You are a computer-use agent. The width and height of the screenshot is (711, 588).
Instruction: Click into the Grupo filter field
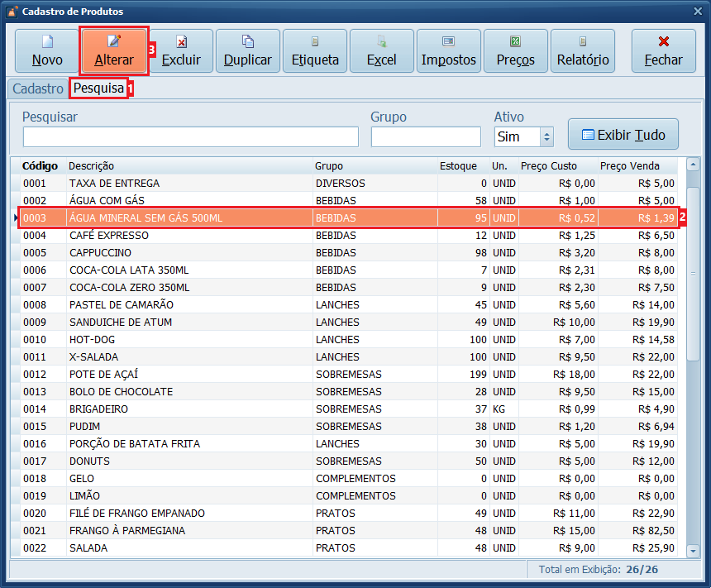coord(426,136)
